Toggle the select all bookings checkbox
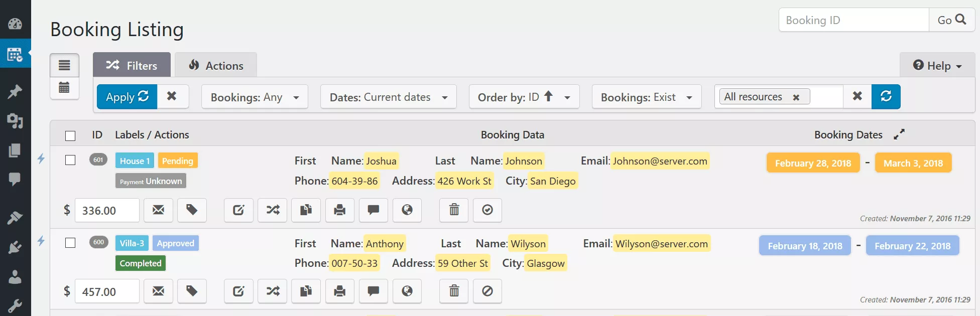The width and height of the screenshot is (980, 316). tap(70, 136)
